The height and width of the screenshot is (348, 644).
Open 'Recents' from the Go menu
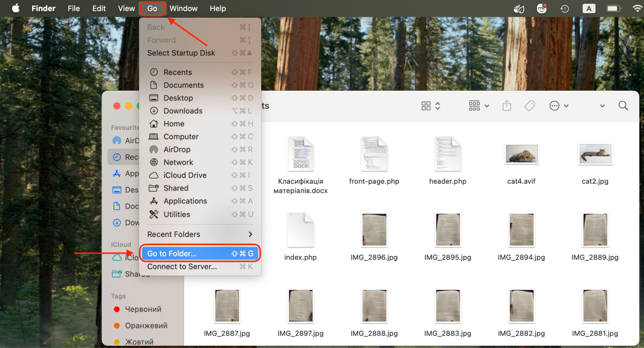coord(178,72)
